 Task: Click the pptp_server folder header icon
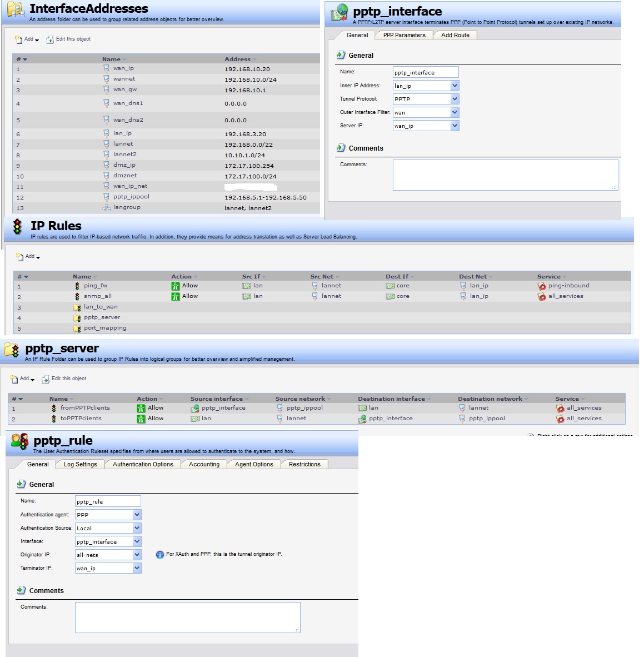point(11,350)
